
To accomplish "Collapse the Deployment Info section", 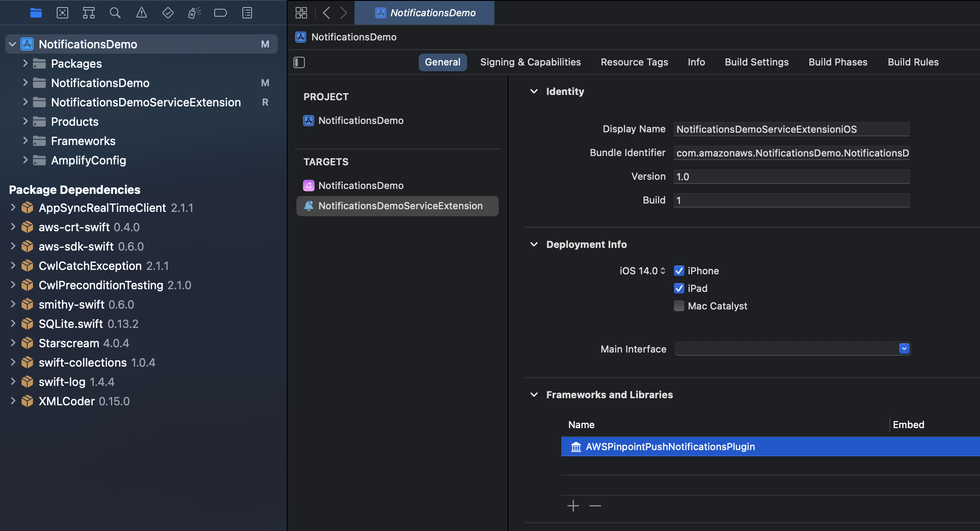I will (x=534, y=244).
